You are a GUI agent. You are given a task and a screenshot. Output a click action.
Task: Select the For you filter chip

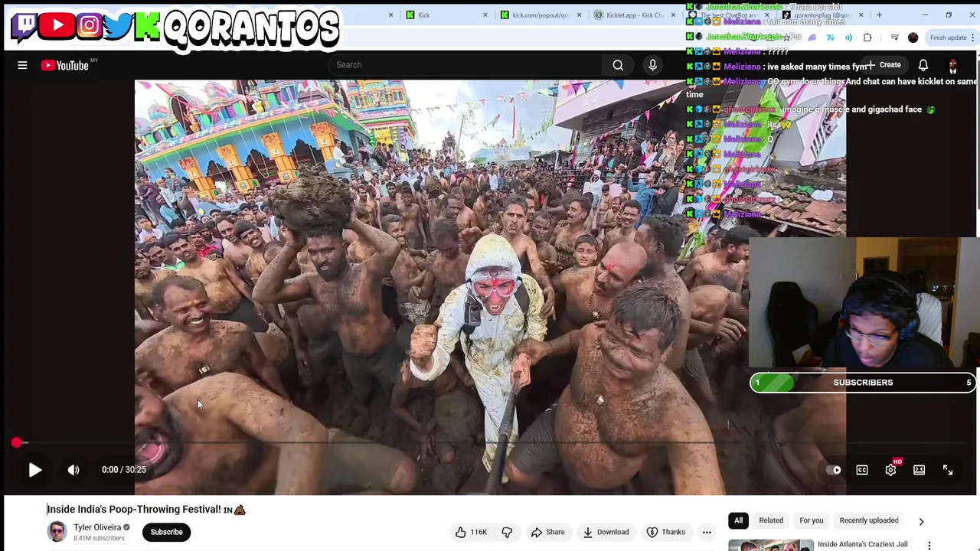coord(811,520)
